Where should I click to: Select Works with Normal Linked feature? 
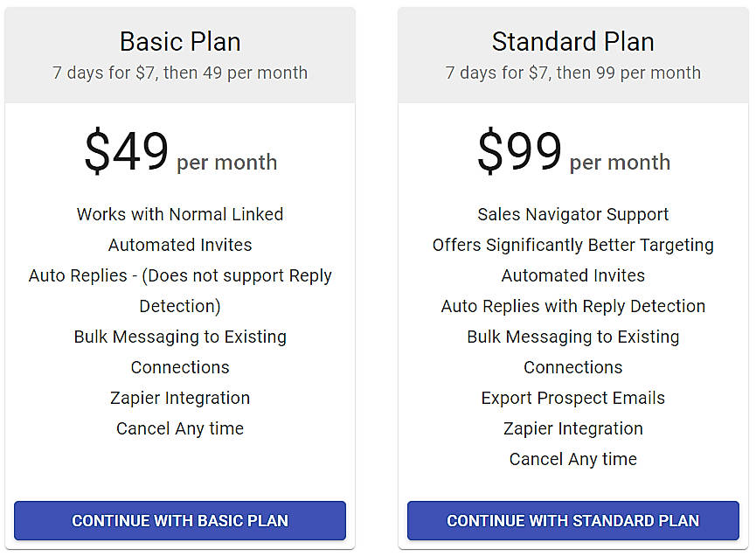180,214
